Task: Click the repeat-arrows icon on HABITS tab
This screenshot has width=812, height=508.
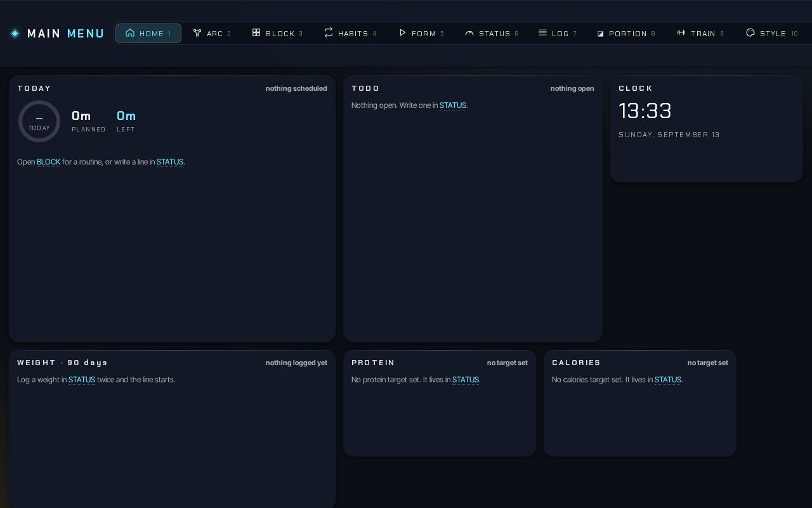Action: click(329, 32)
